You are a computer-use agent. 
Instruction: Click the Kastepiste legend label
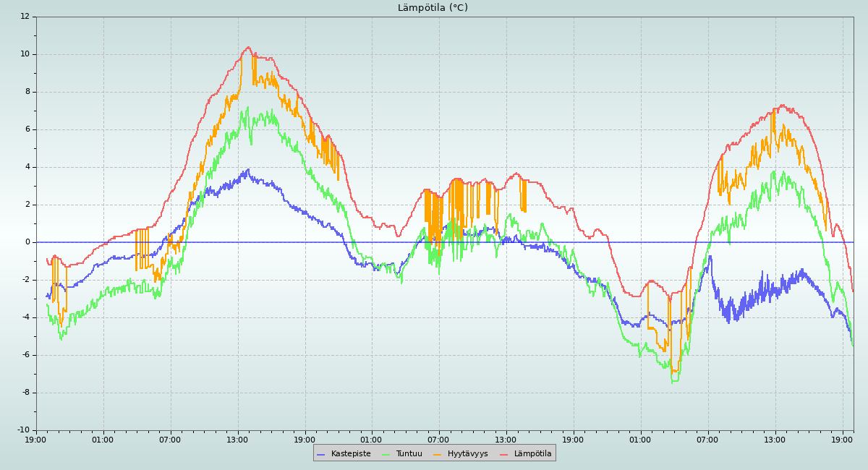click(351, 453)
